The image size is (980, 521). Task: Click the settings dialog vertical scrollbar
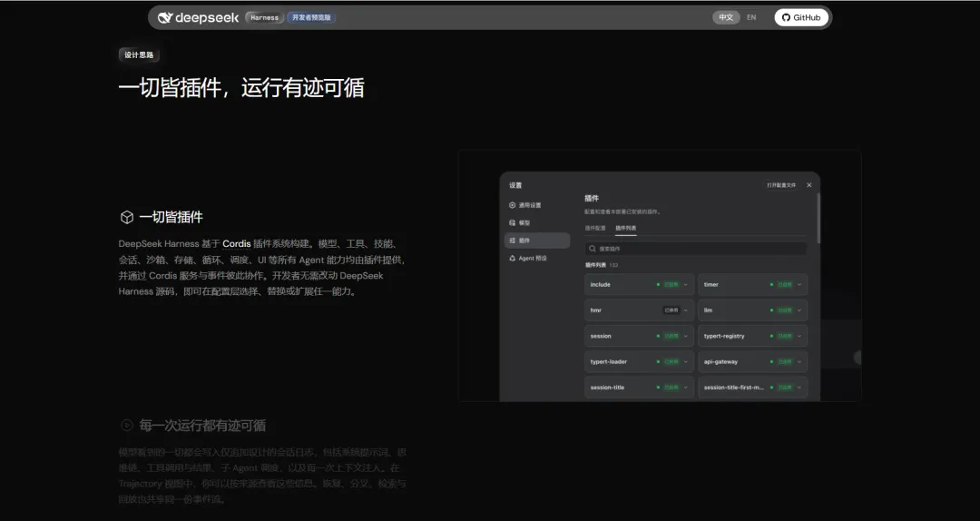[x=818, y=219]
